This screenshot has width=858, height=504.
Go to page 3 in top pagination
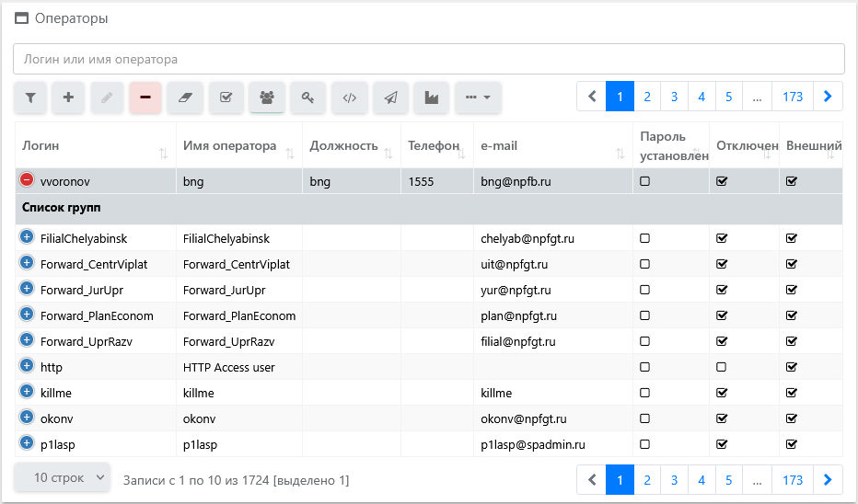tap(674, 97)
